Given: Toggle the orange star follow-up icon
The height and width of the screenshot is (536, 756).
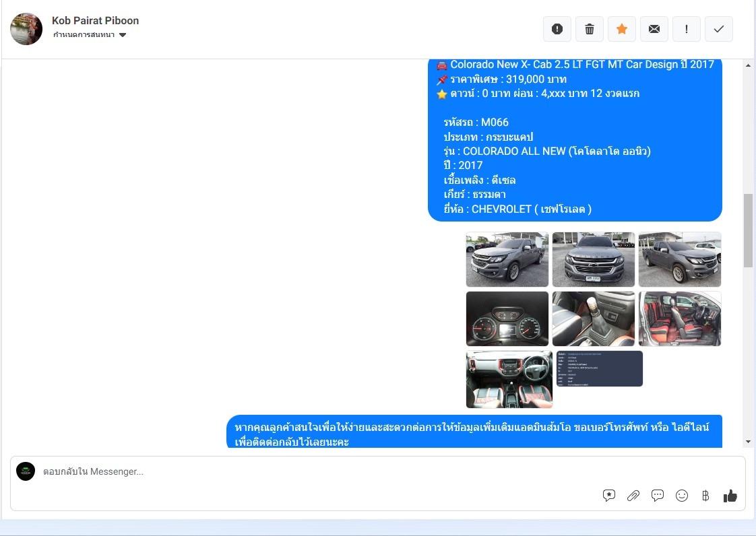Looking at the screenshot, I should (621, 29).
